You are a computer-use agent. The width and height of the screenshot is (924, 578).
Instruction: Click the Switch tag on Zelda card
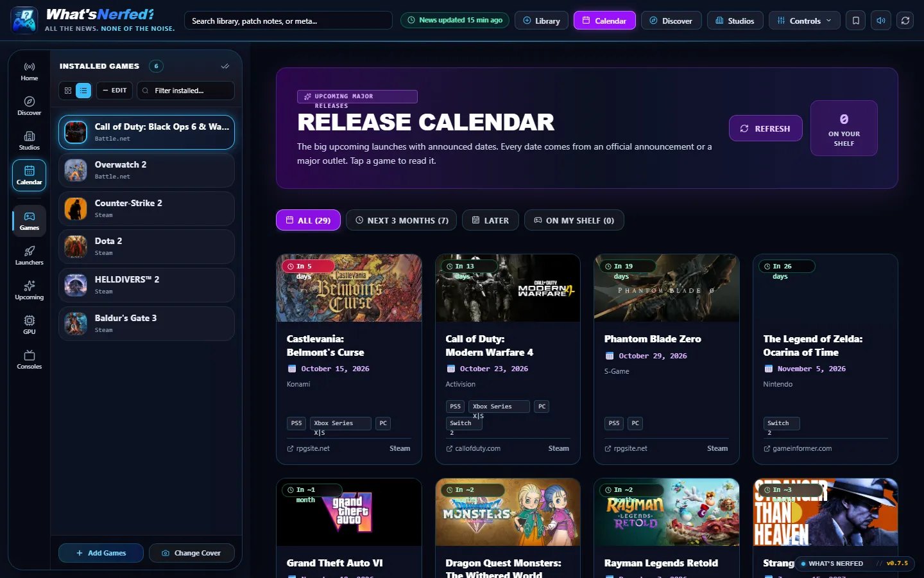(x=781, y=423)
